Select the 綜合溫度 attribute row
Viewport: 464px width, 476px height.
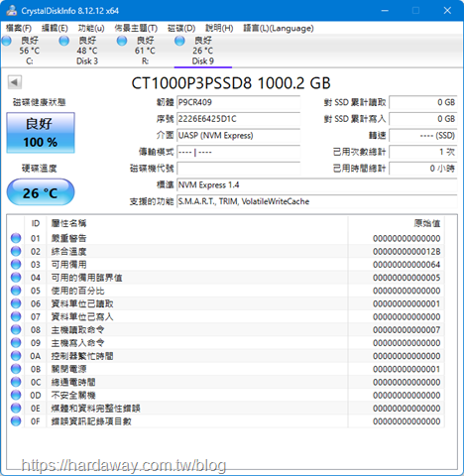226,251
